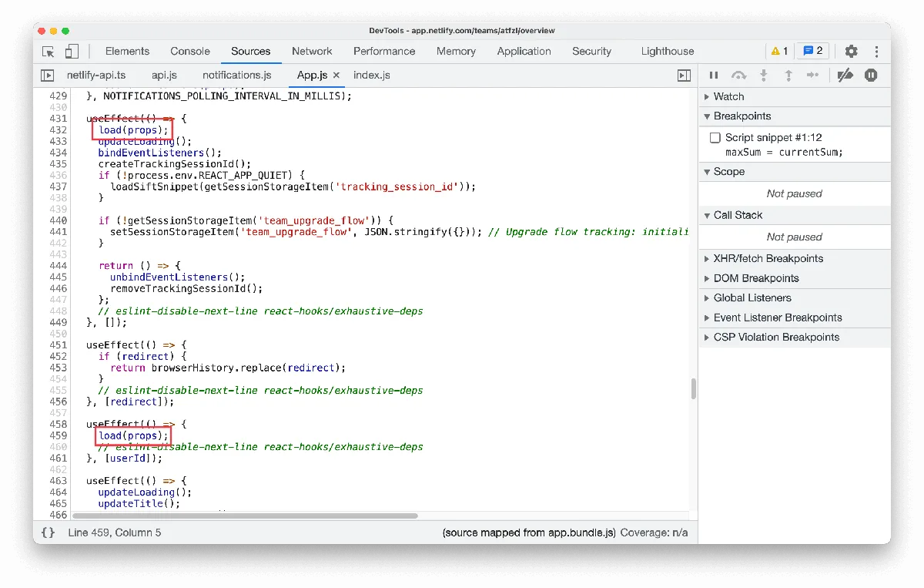Click the unbindEventListeners(); code line
This screenshot has width=924, height=588.
coord(178,277)
